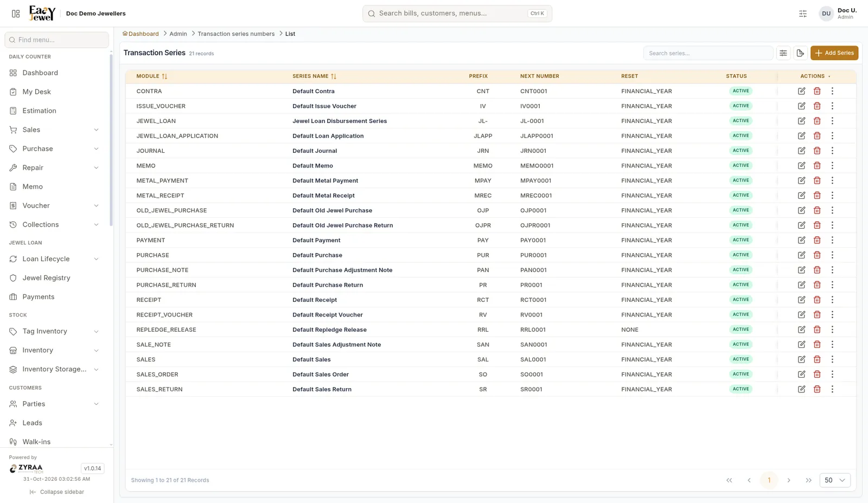The image size is (868, 503).
Task: Expand the Purchase sidebar menu
Action: pyautogui.click(x=56, y=149)
